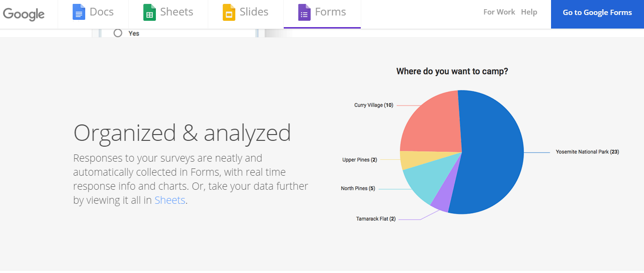Click the green Sheets spreadsheet icon

point(150,12)
